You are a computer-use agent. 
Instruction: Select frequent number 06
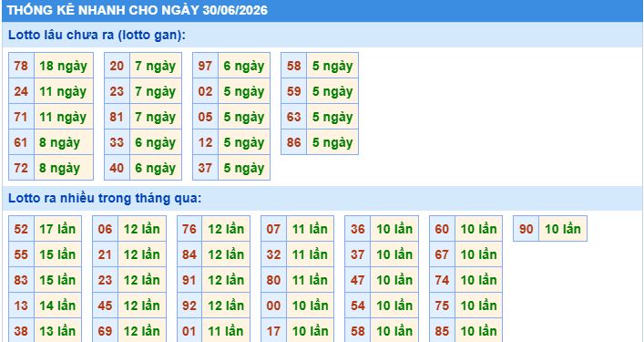(105, 229)
